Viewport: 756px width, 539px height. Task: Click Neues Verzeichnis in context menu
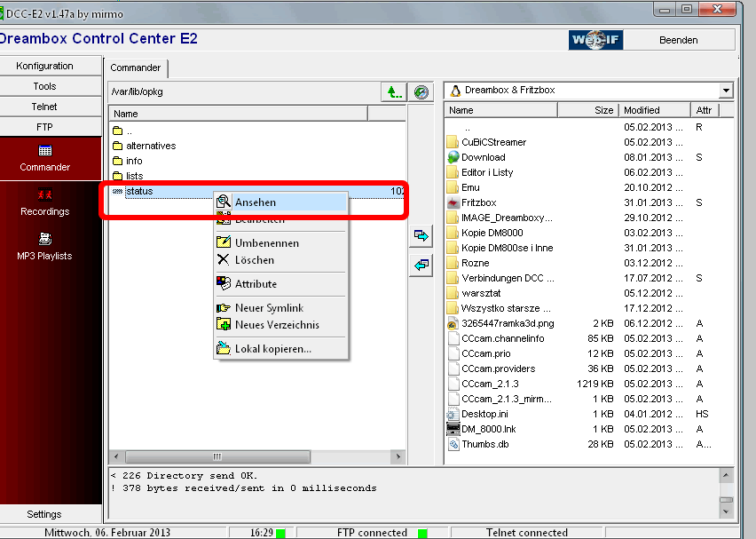point(277,325)
